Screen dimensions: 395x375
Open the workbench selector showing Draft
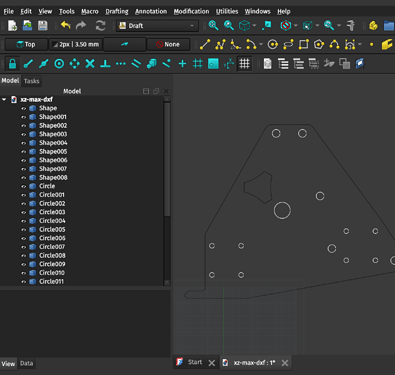(157, 26)
